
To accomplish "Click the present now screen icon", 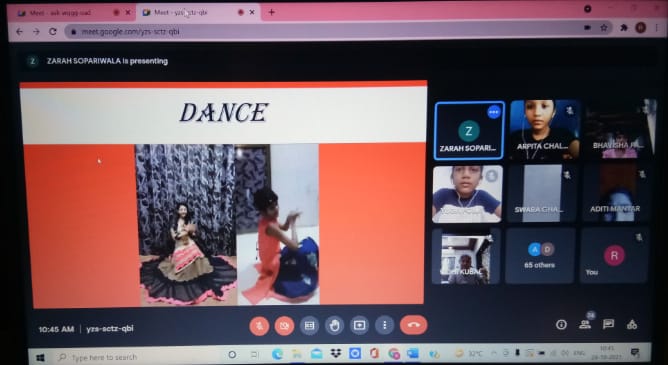I will click(360, 326).
